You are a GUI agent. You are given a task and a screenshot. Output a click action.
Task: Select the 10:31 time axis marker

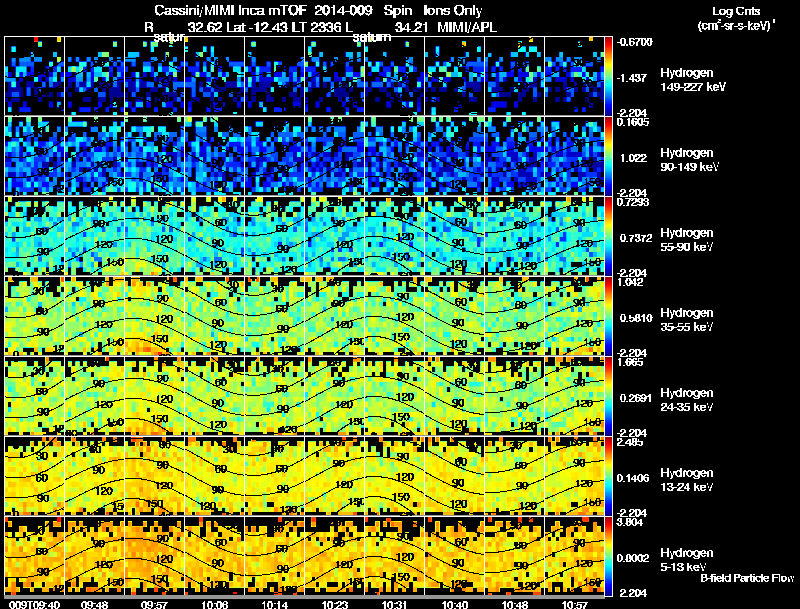coord(394,604)
